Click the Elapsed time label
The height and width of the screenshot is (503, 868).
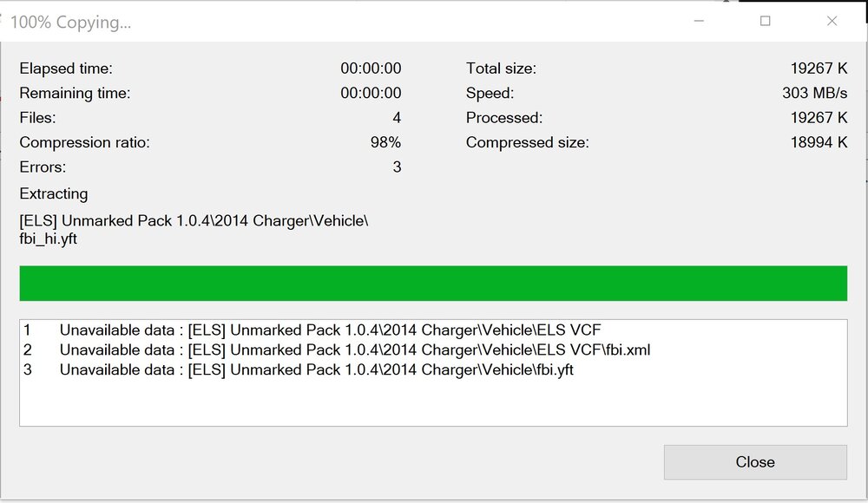66,69
